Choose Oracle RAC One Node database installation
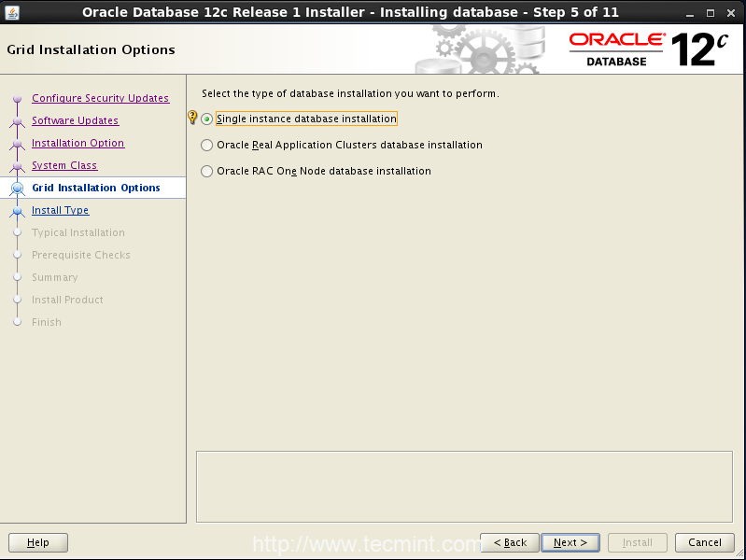Screen dimensions: 746x560 point(206,172)
